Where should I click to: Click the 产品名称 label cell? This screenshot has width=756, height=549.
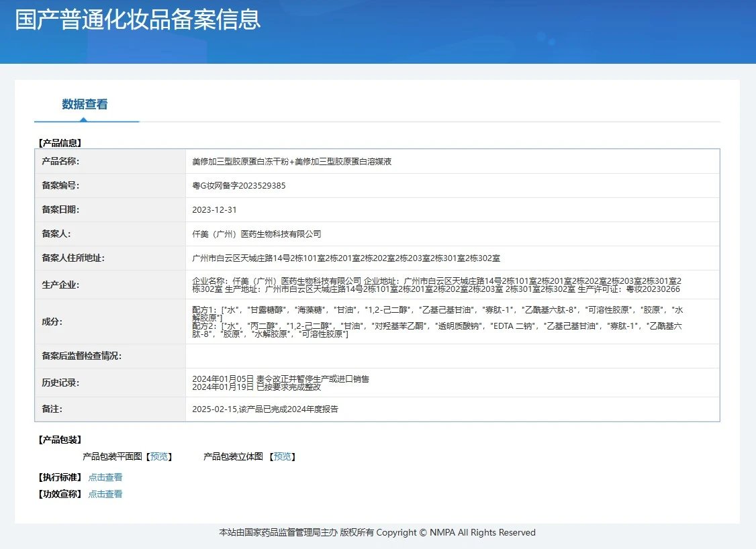pos(110,162)
